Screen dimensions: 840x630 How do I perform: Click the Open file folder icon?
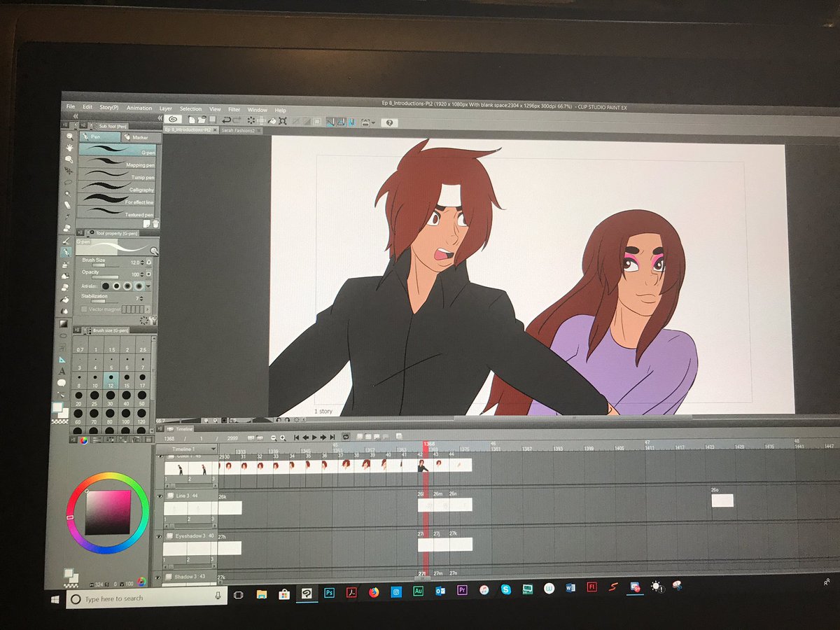click(202, 120)
